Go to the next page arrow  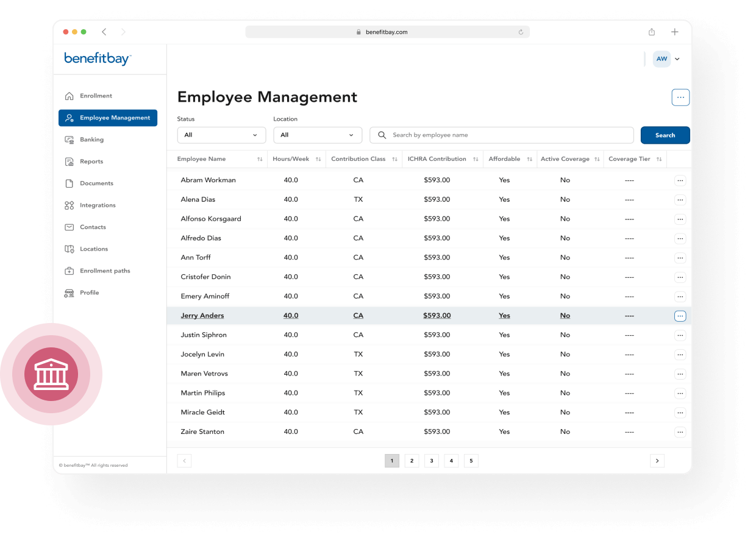point(657,461)
